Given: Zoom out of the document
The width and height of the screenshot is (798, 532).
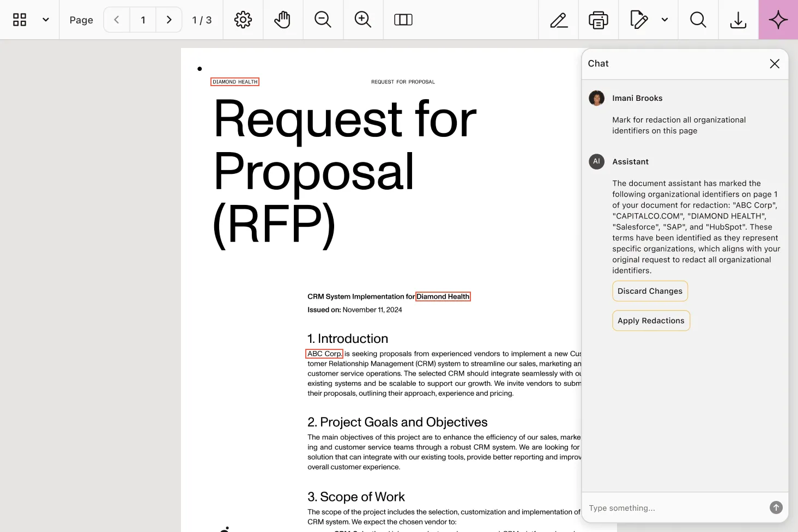Looking at the screenshot, I should point(323,20).
